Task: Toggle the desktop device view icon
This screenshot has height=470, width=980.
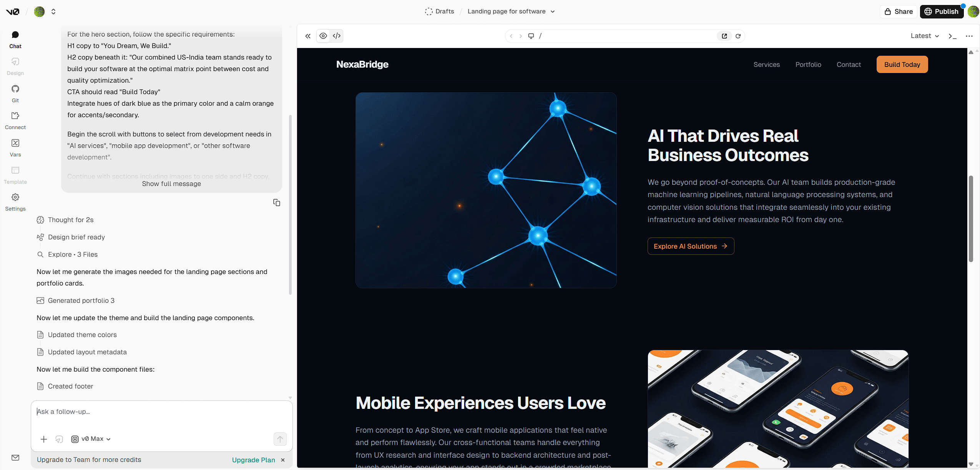Action: (x=531, y=36)
